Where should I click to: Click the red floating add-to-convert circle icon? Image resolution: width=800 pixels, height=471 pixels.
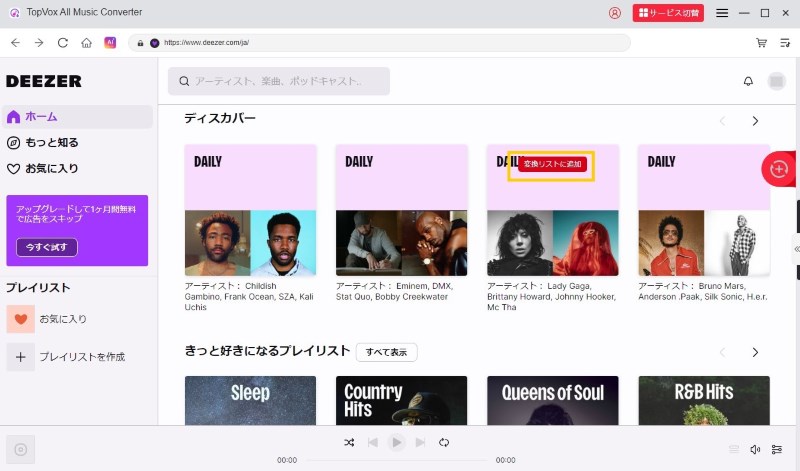point(779,169)
